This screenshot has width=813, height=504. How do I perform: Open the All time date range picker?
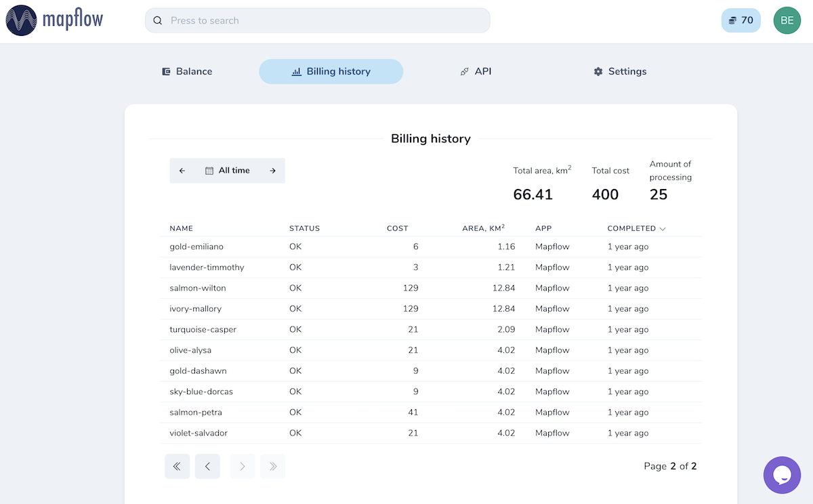pos(228,171)
